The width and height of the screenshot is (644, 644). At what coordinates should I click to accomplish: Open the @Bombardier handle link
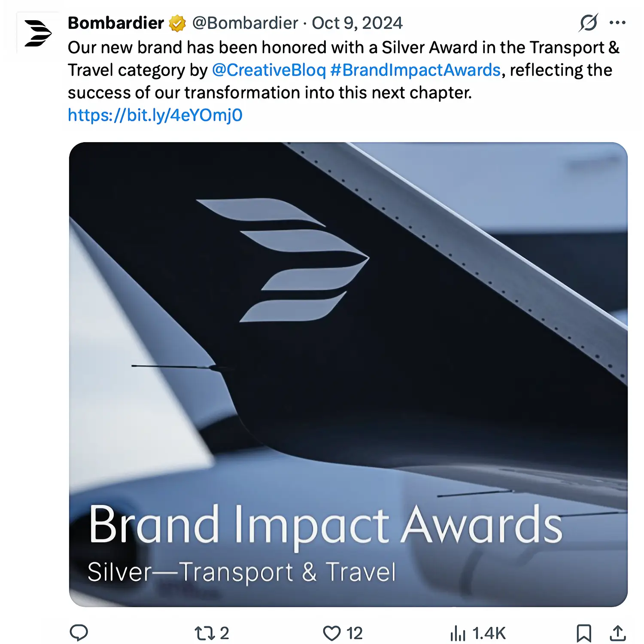coord(245,23)
